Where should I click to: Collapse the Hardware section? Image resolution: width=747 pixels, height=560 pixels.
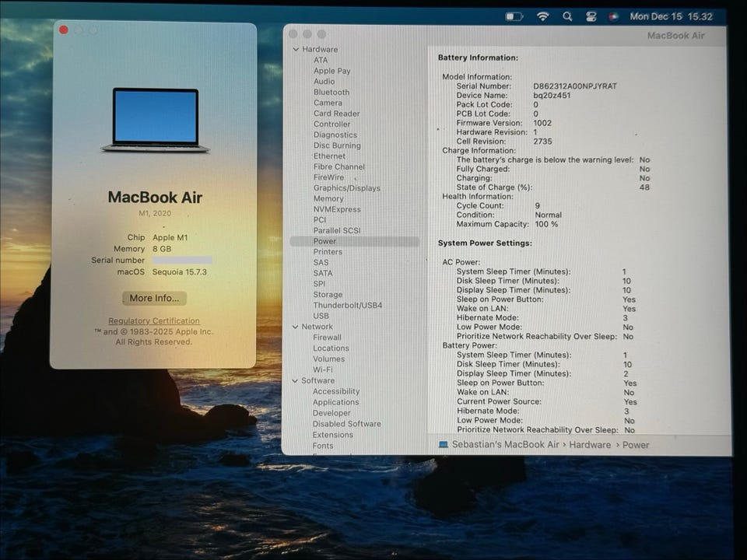tap(296, 49)
